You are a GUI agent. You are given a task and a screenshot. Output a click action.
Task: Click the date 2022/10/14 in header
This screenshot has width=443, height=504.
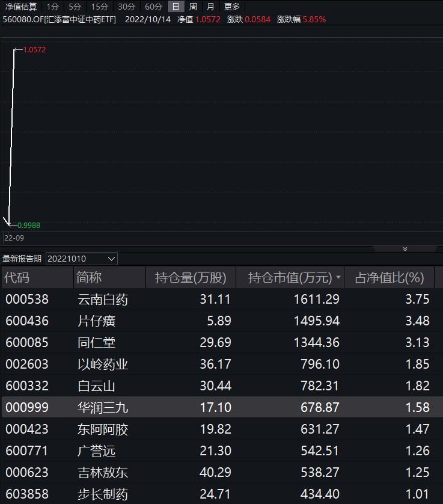pos(148,19)
